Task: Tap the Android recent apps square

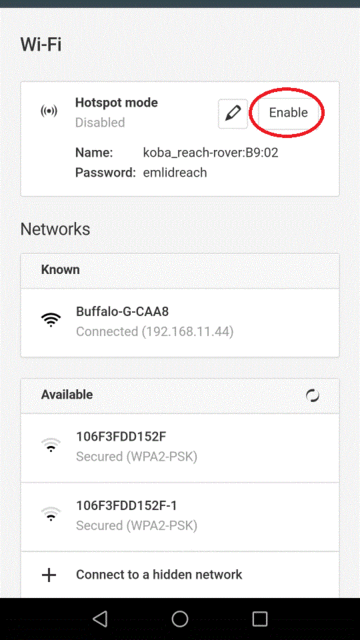Action: pyautogui.click(x=260, y=619)
